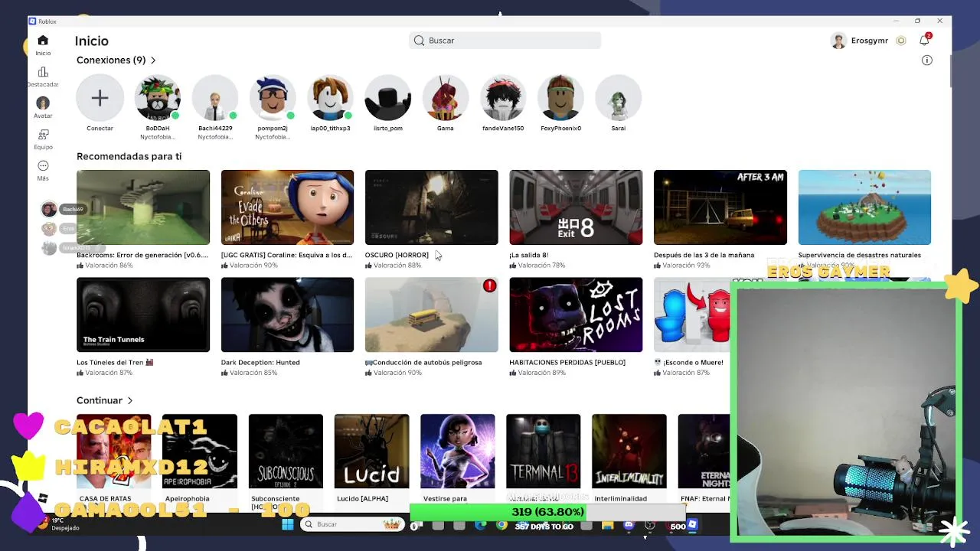Open Conducción de autobús peligrosa game
Viewport: 980px width, 551px height.
[432, 315]
